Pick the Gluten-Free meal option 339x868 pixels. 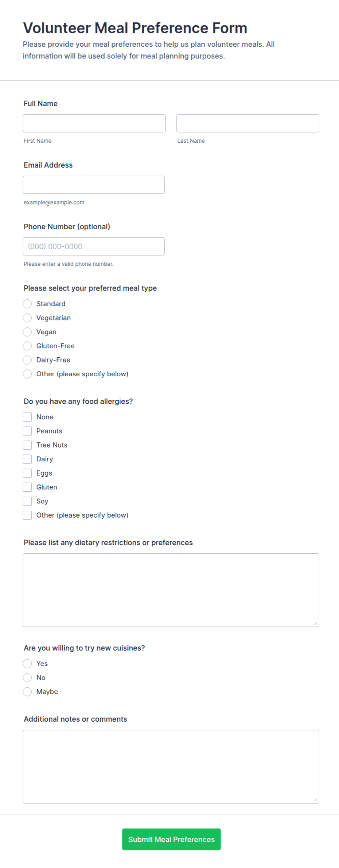[x=27, y=346]
